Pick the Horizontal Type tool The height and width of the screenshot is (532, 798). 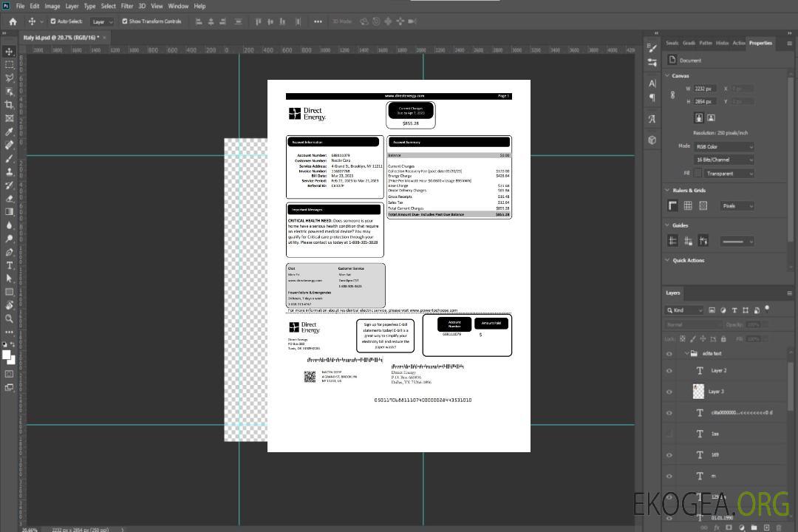point(10,265)
